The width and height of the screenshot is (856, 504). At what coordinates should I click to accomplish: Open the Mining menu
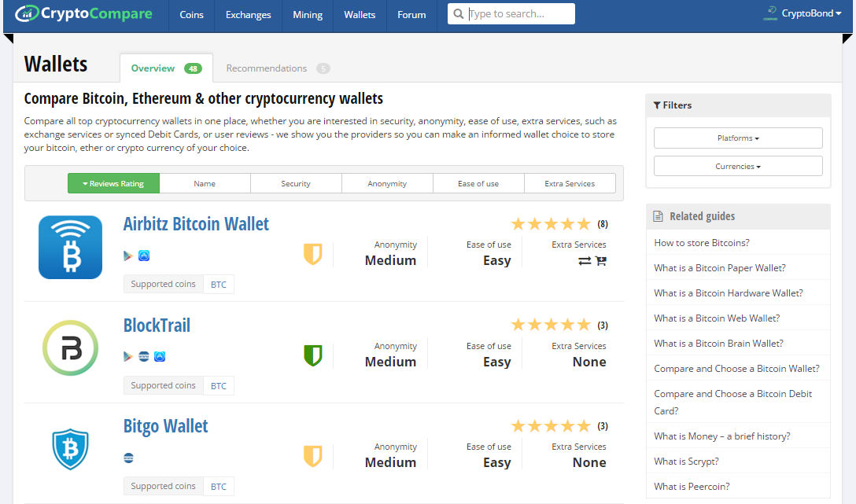click(308, 15)
